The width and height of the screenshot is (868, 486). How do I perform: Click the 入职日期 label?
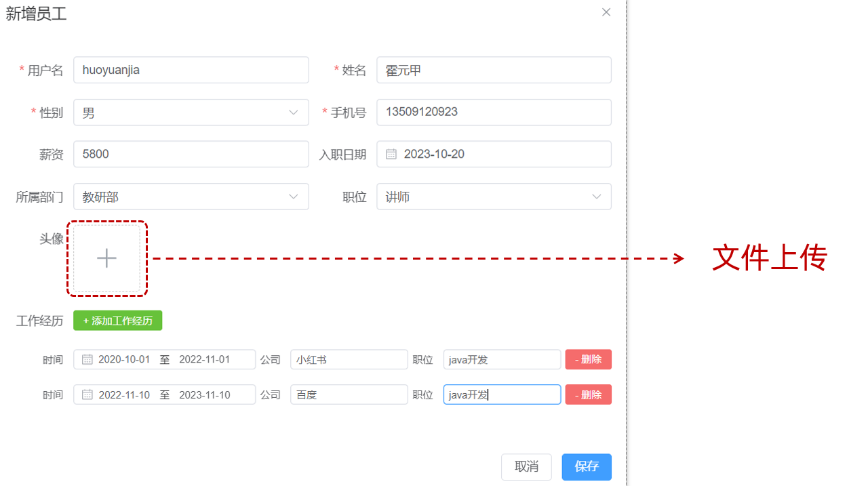342,155
